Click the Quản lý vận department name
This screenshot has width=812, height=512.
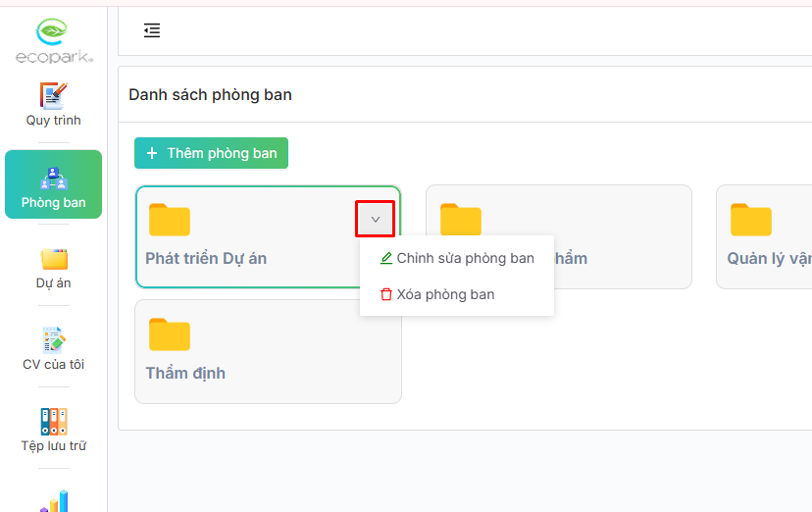coord(769,259)
